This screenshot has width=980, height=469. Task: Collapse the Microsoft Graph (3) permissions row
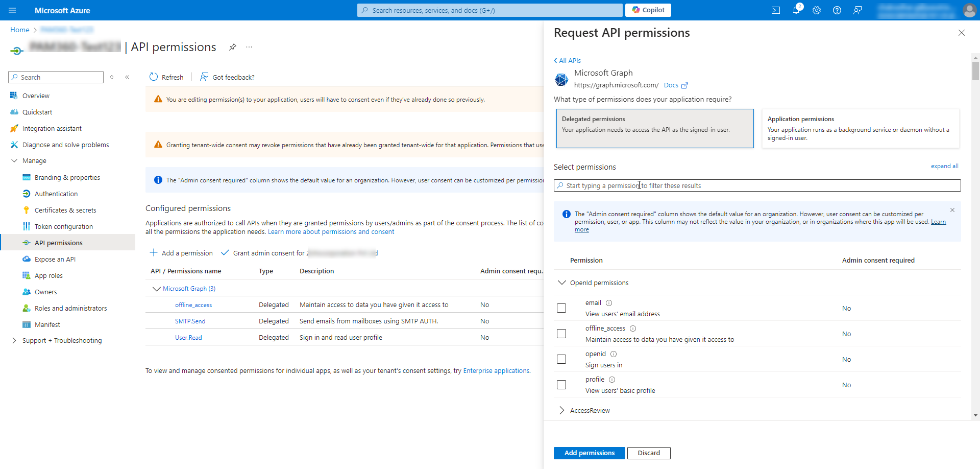coord(156,289)
